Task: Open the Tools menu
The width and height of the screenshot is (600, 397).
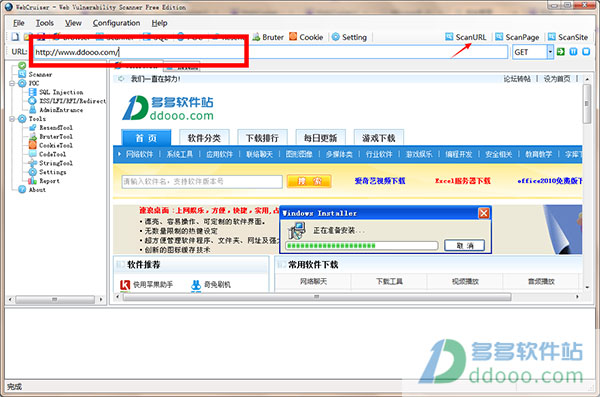Action: (x=44, y=23)
